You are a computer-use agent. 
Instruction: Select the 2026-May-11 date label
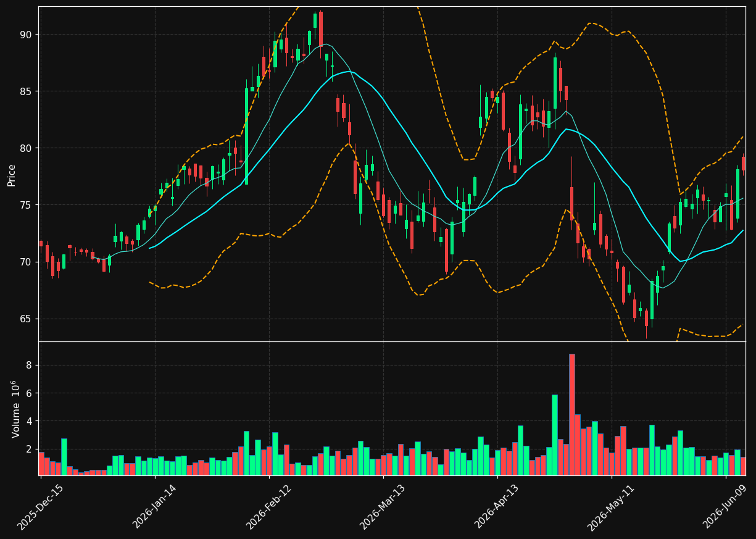tap(611, 507)
